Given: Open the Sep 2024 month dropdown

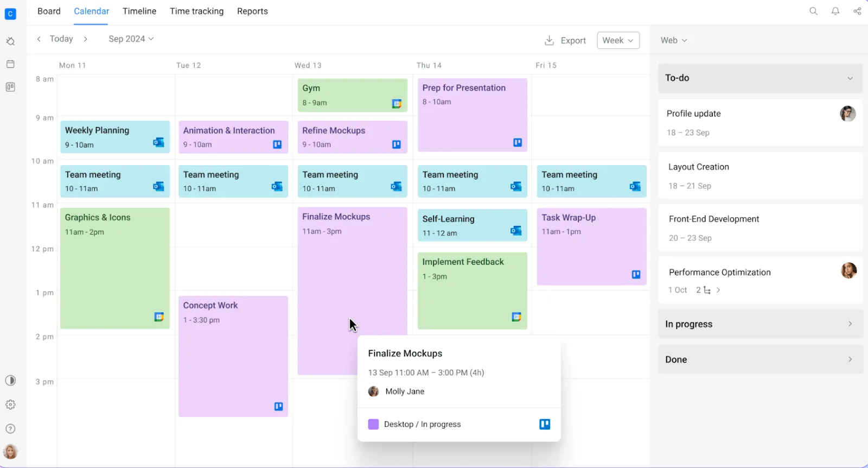Looking at the screenshot, I should pos(131,39).
